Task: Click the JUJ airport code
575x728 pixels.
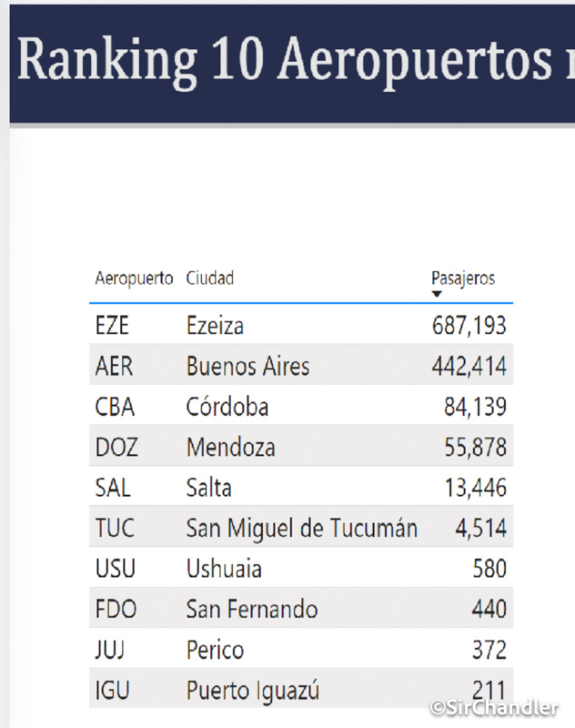Action: [x=111, y=650]
